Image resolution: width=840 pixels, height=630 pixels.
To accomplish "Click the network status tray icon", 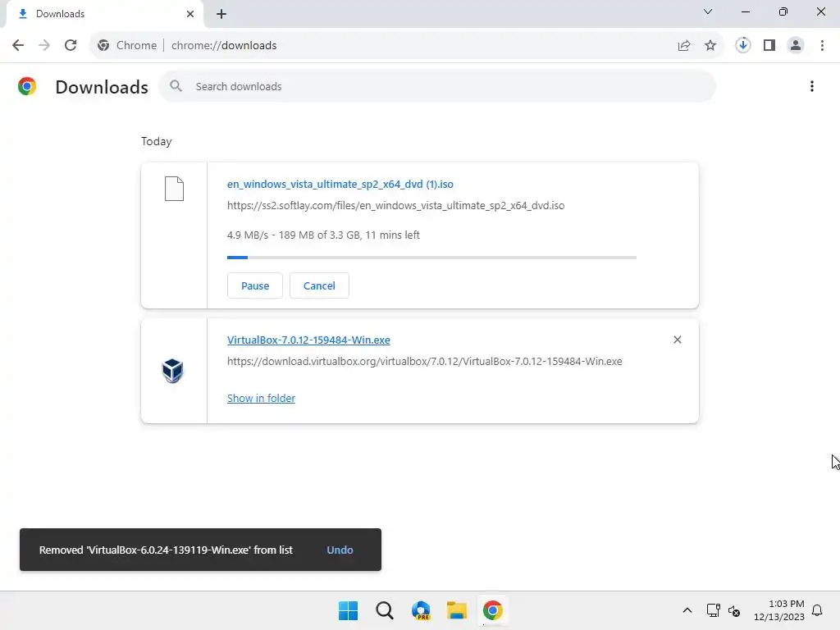I will [x=713, y=610].
